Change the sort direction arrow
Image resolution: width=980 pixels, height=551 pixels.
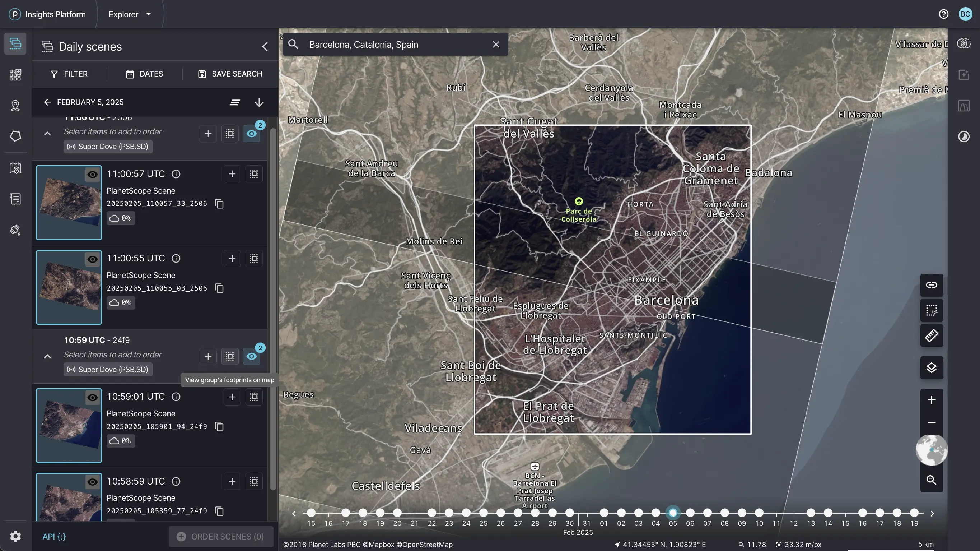259,102
